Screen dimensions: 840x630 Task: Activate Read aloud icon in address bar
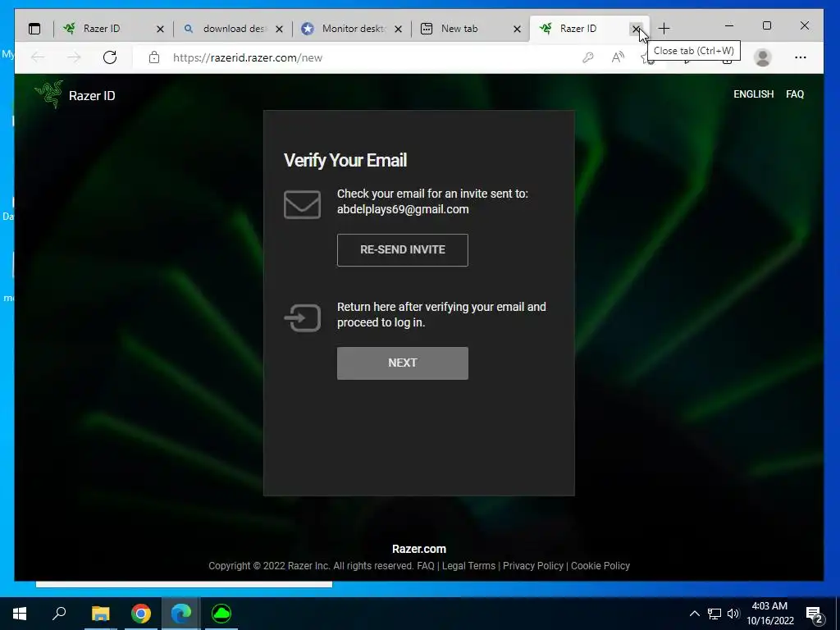coord(618,57)
